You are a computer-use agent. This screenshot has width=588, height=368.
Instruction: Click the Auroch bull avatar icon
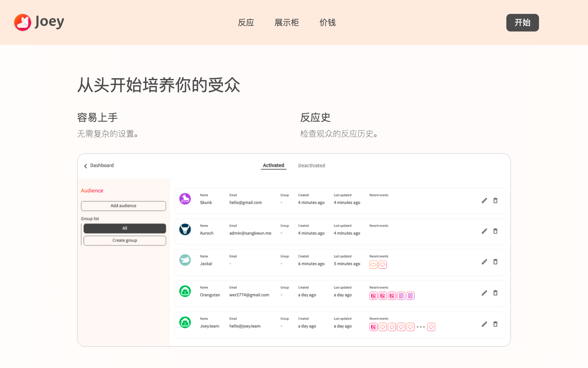coord(185,229)
